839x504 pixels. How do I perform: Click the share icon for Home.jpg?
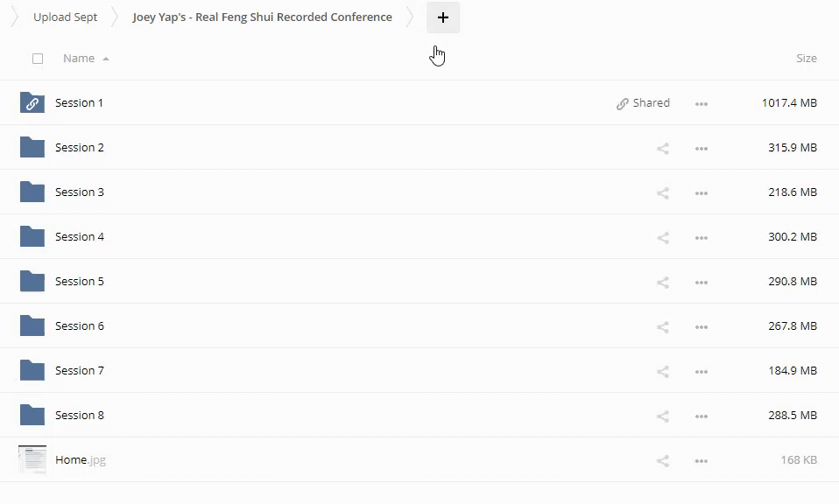point(663,461)
